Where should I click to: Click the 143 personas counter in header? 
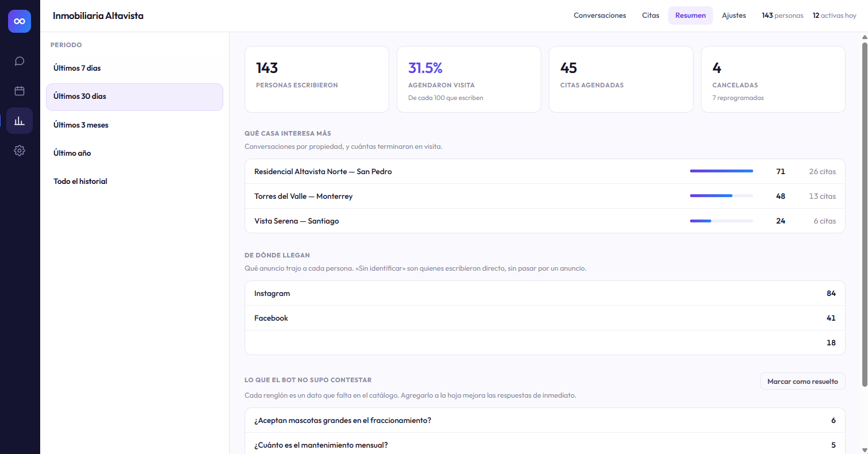tap(782, 16)
